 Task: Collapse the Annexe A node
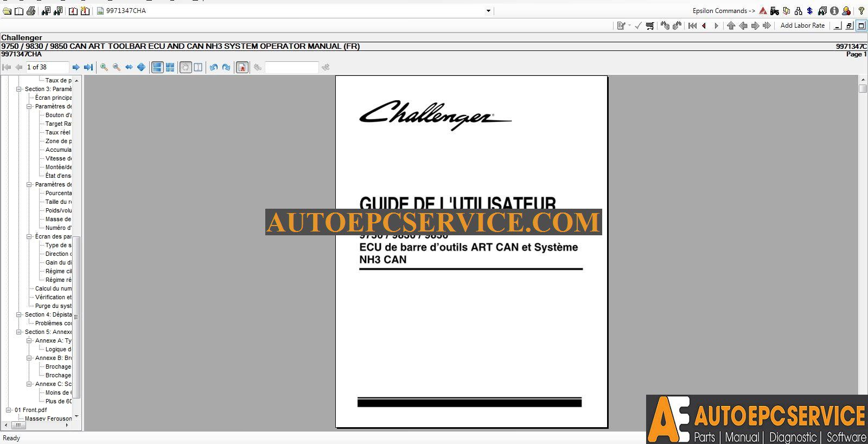[29, 340]
